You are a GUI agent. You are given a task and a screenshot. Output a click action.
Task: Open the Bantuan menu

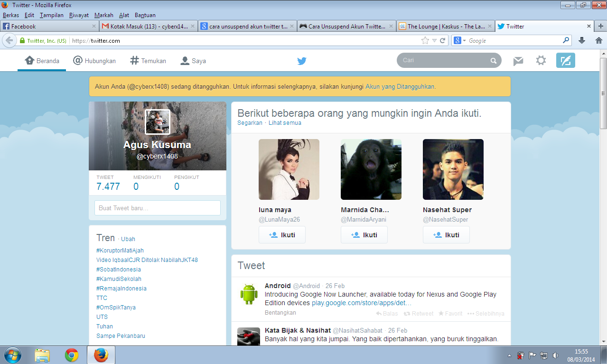tap(145, 15)
